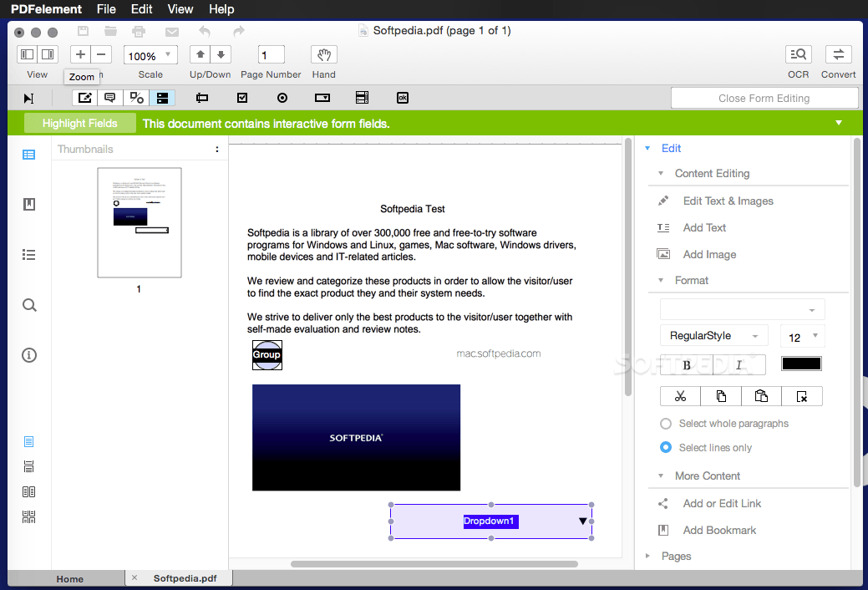Open the Convert tool
Viewport: 868px width, 590px height.
[x=838, y=55]
